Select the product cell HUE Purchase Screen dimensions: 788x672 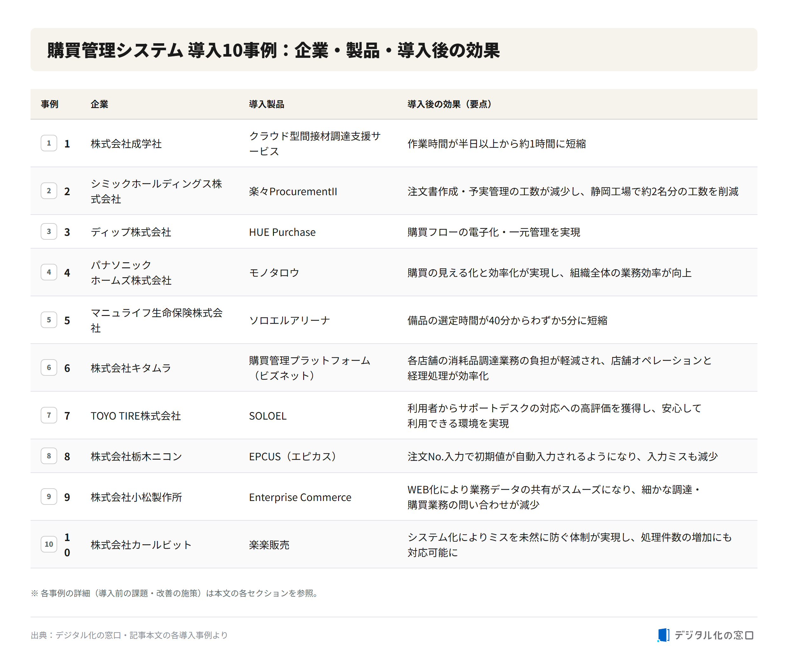(282, 232)
